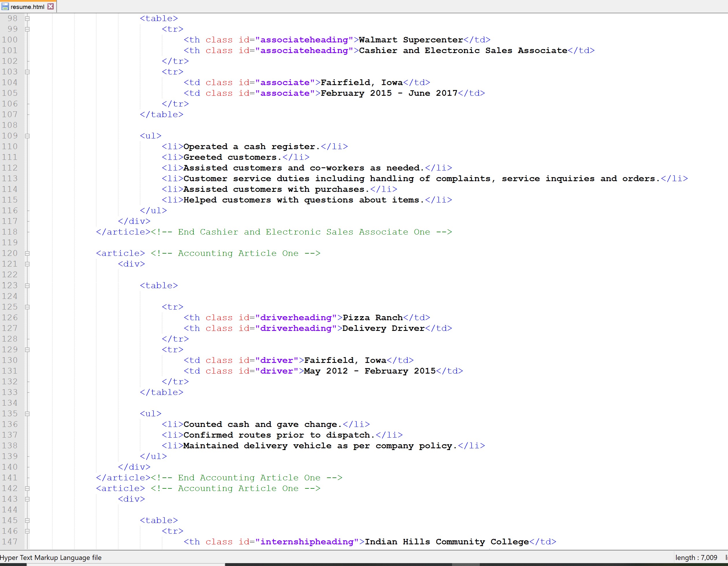This screenshot has width=728, height=566.
Task: Select the resume.html tab
Action: click(28, 7)
